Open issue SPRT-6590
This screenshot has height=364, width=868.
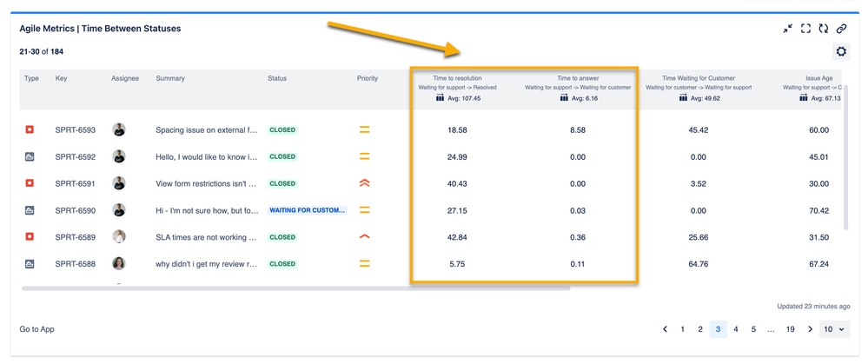[76, 210]
